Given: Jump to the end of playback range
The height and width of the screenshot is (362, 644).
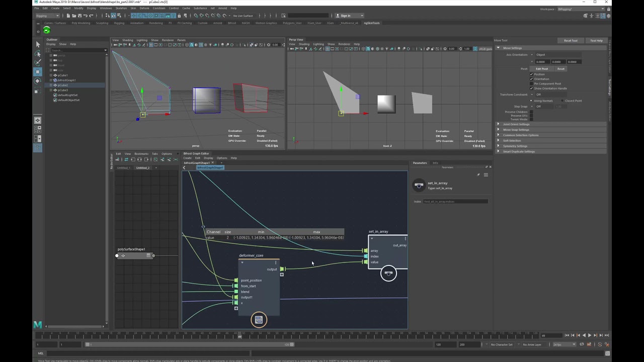Looking at the screenshot, I should point(606,335).
